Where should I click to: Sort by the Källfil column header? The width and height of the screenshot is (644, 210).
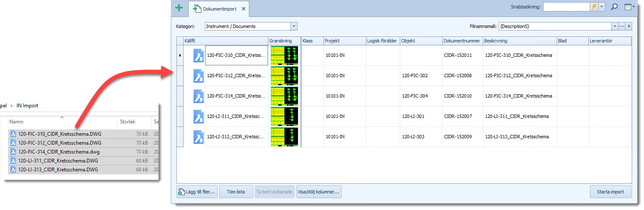tap(226, 41)
